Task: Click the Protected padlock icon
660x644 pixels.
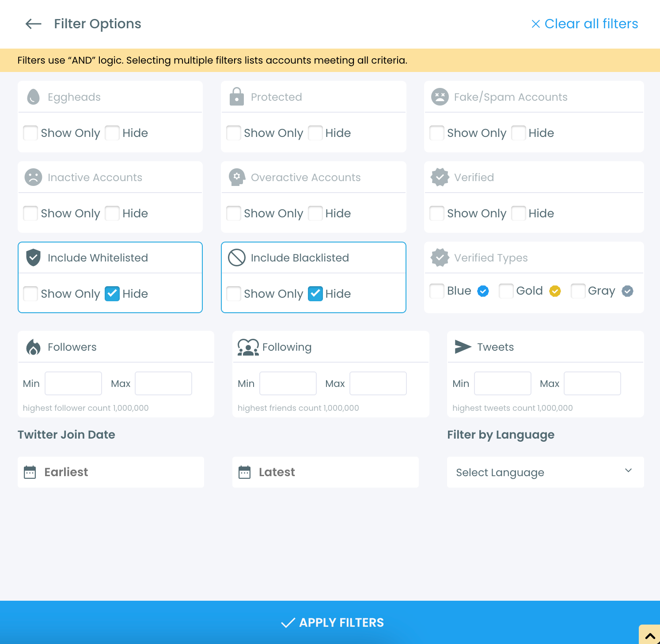Action: (237, 97)
